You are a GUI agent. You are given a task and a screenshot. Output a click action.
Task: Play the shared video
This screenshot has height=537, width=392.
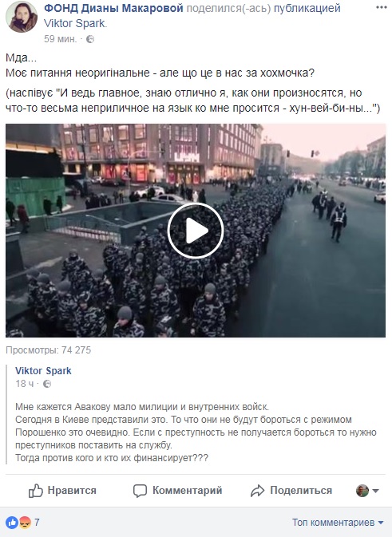(196, 231)
